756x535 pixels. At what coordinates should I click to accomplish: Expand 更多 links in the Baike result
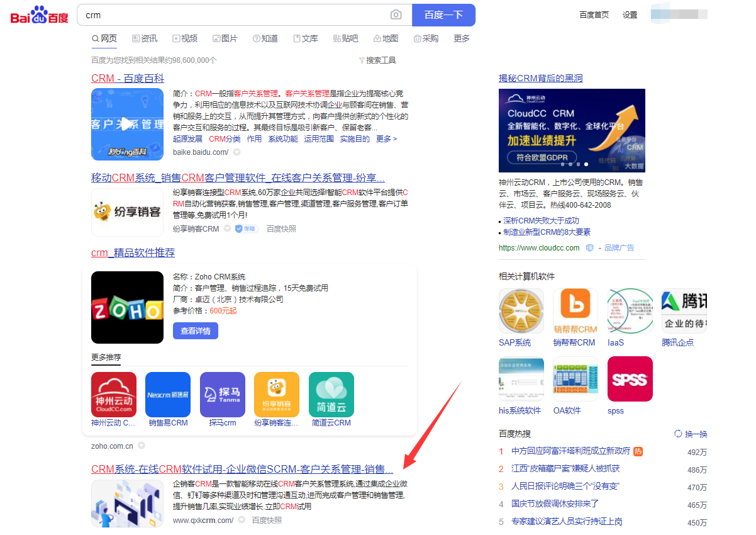[x=386, y=139]
